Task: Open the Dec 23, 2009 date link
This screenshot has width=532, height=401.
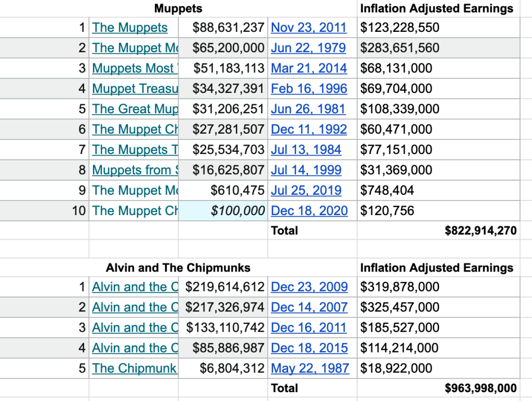Action: tap(309, 287)
